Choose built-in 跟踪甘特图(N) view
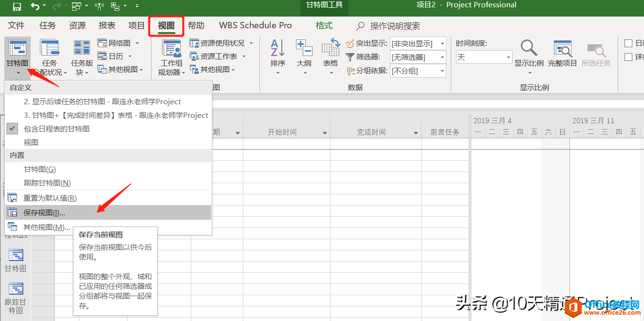This screenshot has width=644, height=321. click(108, 183)
